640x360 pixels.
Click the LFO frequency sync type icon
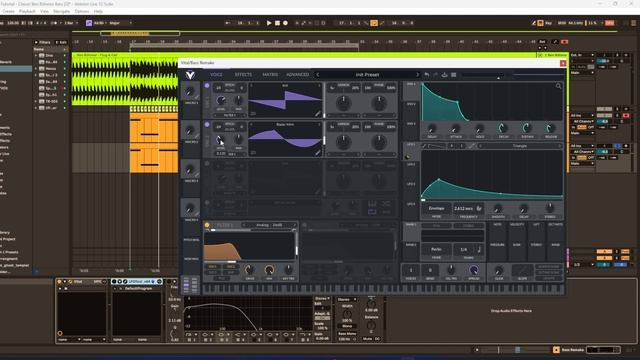(x=479, y=208)
